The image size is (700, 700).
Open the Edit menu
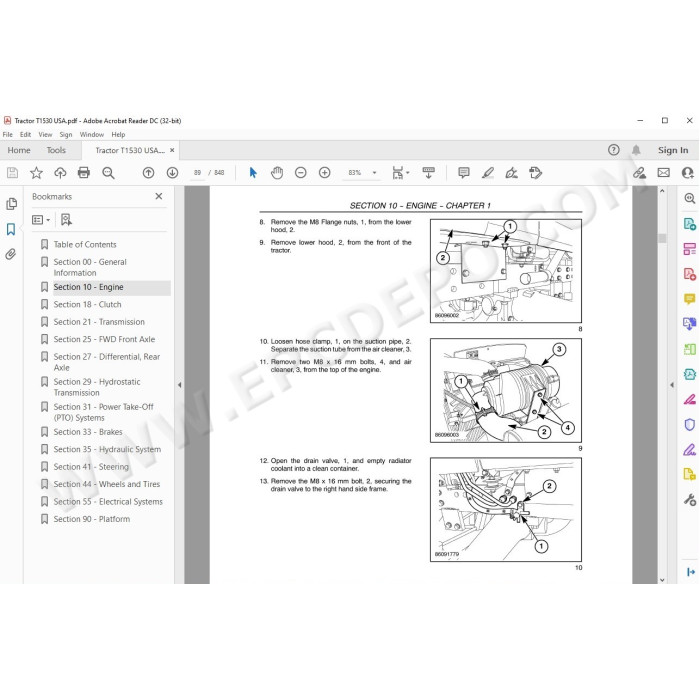[25, 134]
